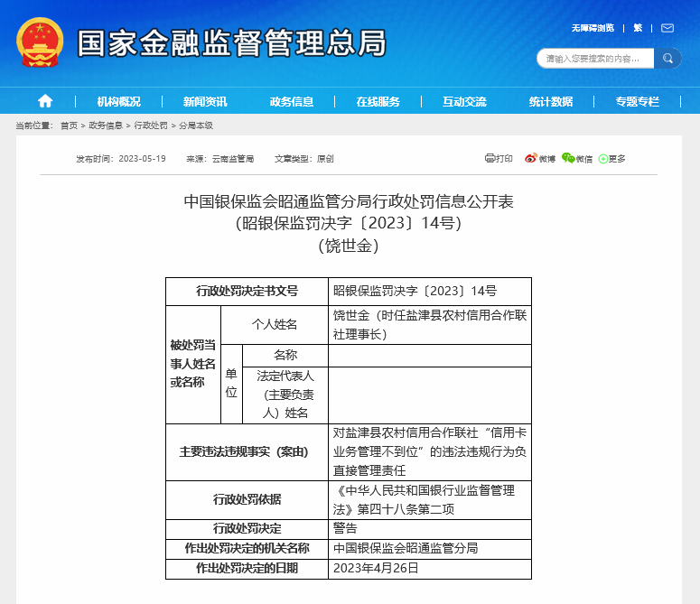This screenshot has width=700, height=604.
Task: Click breadcrumb 行政处罚
Action: tap(151, 125)
